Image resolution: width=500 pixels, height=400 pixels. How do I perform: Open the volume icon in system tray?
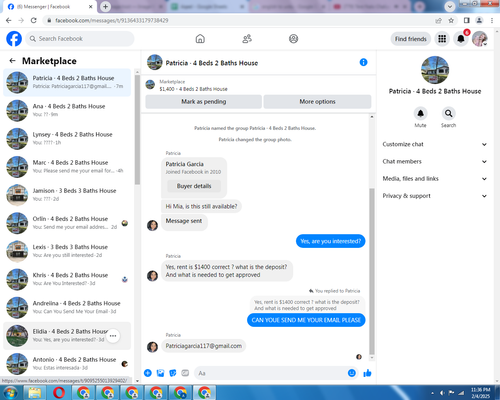point(442,393)
